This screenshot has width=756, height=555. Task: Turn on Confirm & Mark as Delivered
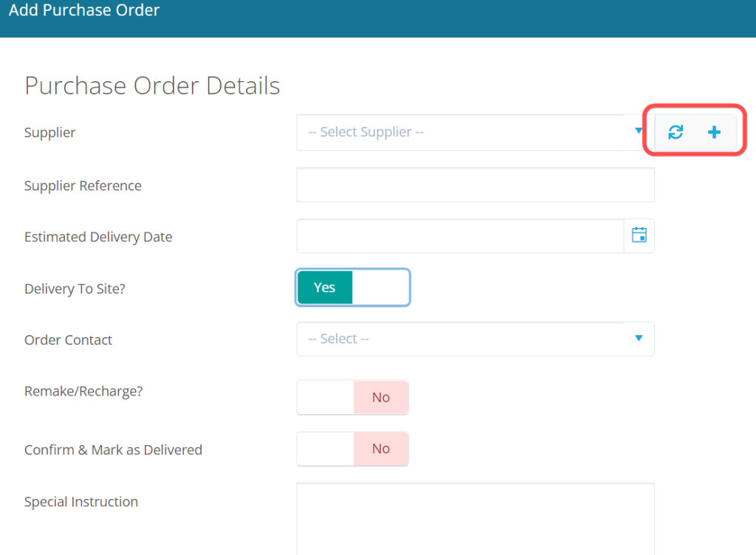353,449
